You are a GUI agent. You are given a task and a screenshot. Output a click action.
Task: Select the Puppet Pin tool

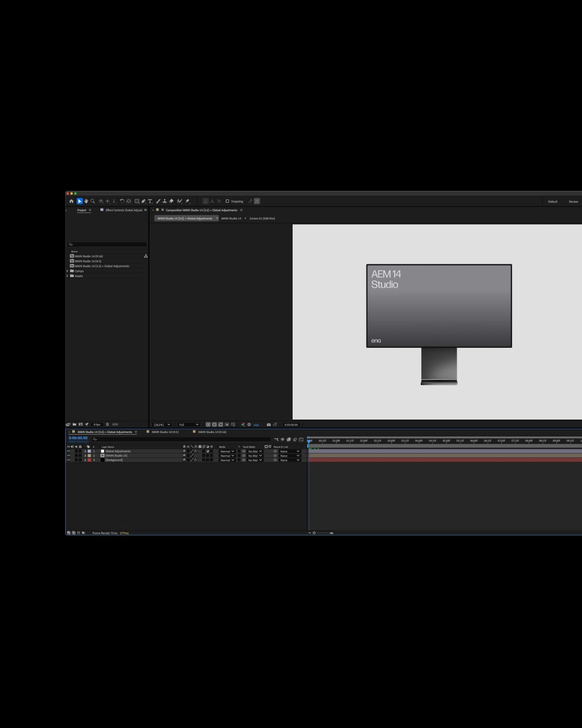188,201
